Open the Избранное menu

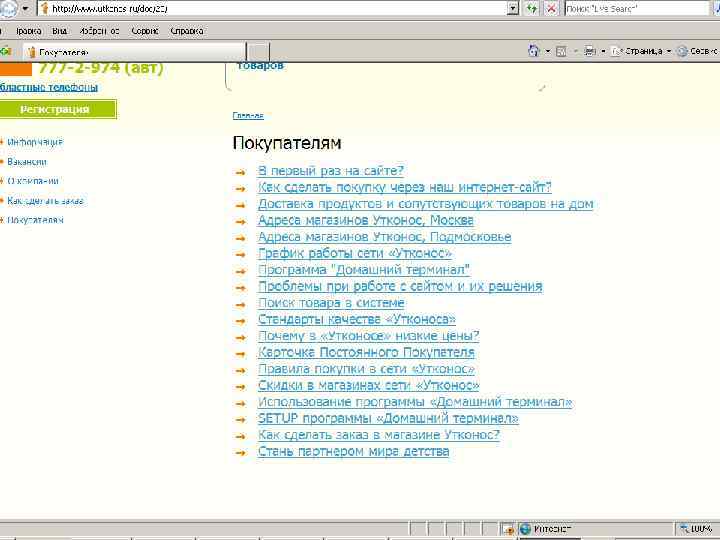[99, 31]
